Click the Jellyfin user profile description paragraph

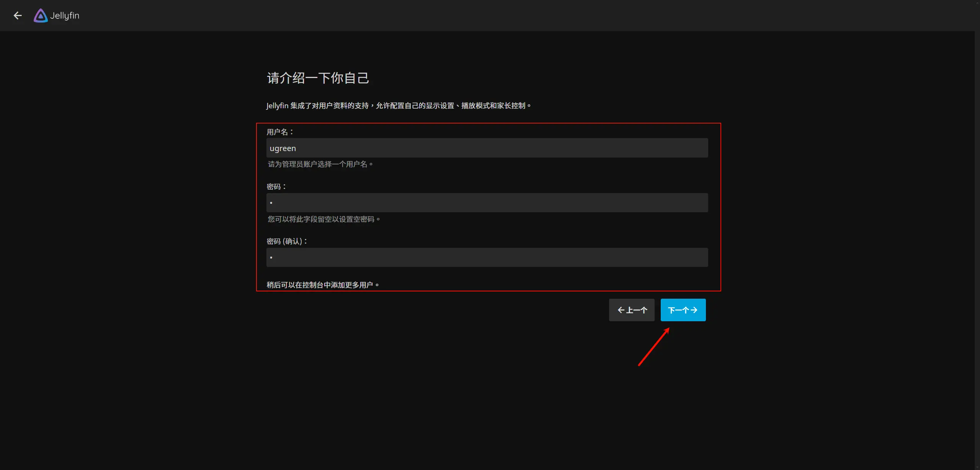pos(398,106)
